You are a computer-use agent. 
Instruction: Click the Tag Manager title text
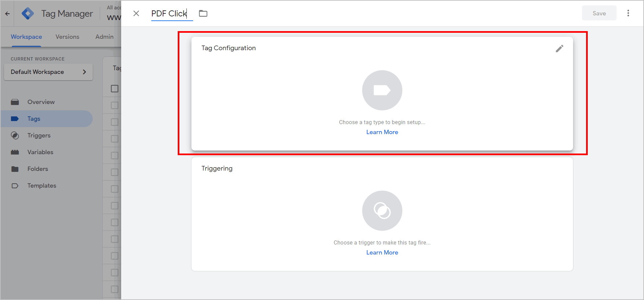click(67, 14)
